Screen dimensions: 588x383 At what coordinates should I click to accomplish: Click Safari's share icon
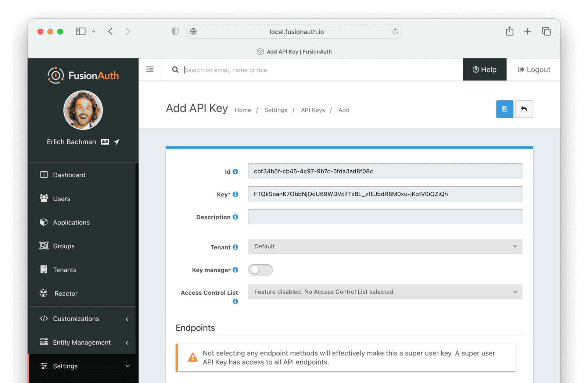pos(509,32)
